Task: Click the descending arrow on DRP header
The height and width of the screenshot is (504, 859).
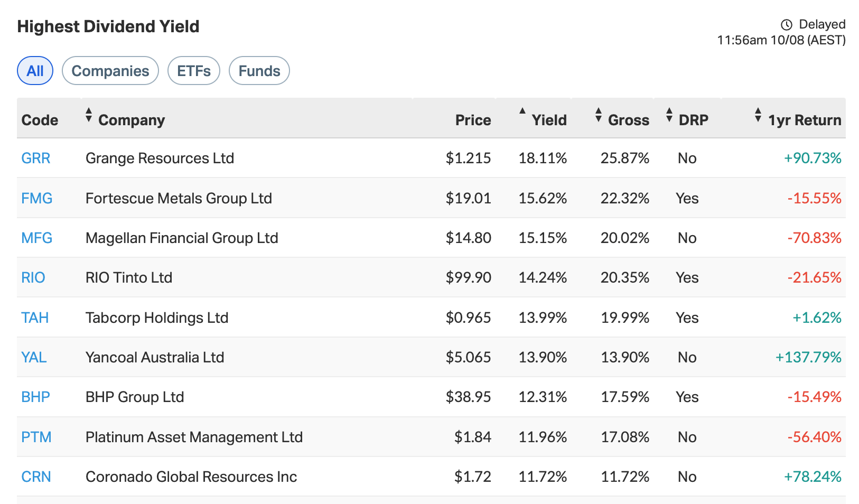Action: point(669,119)
